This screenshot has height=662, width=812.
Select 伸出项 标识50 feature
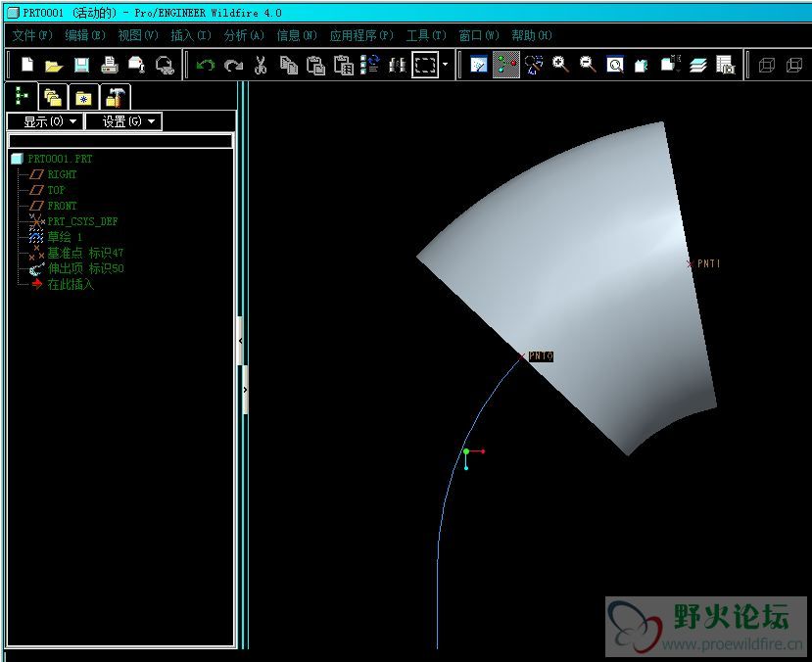coord(85,268)
